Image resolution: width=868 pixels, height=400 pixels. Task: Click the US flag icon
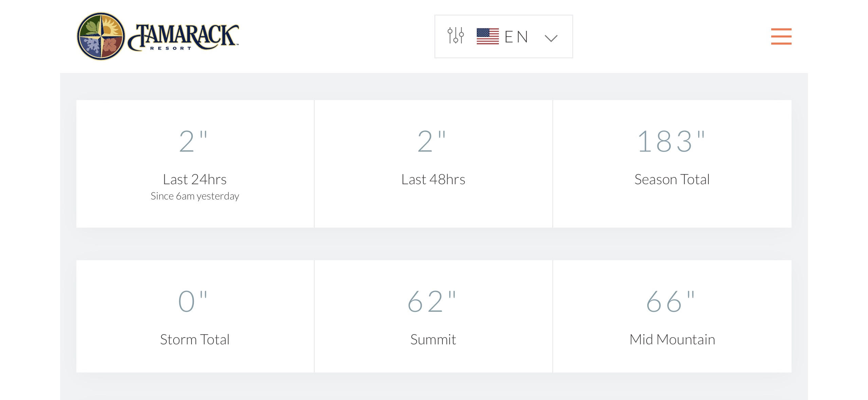488,36
